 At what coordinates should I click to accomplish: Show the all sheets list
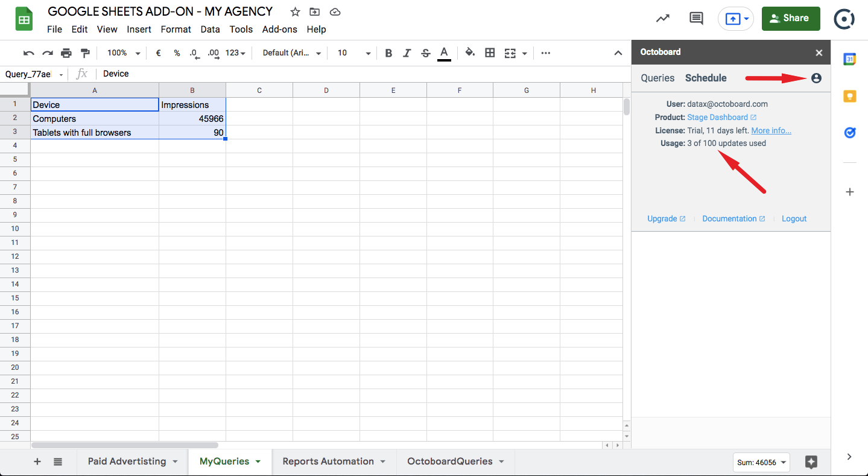pos(58,462)
